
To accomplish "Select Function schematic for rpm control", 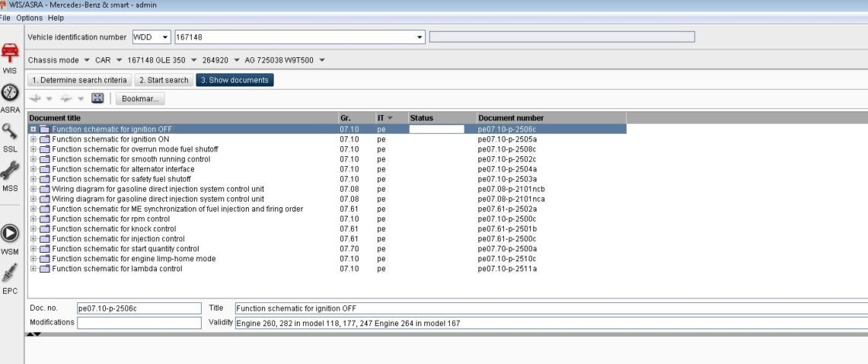I will coord(110,219).
